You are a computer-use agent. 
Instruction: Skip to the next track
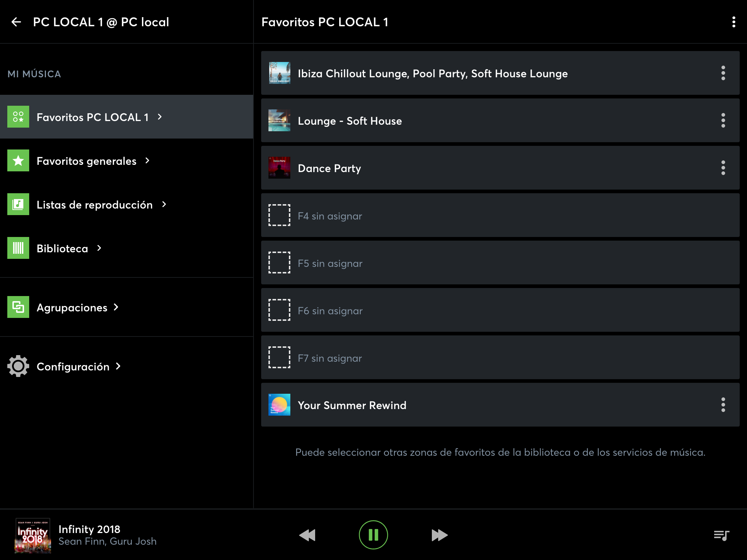coord(439,535)
